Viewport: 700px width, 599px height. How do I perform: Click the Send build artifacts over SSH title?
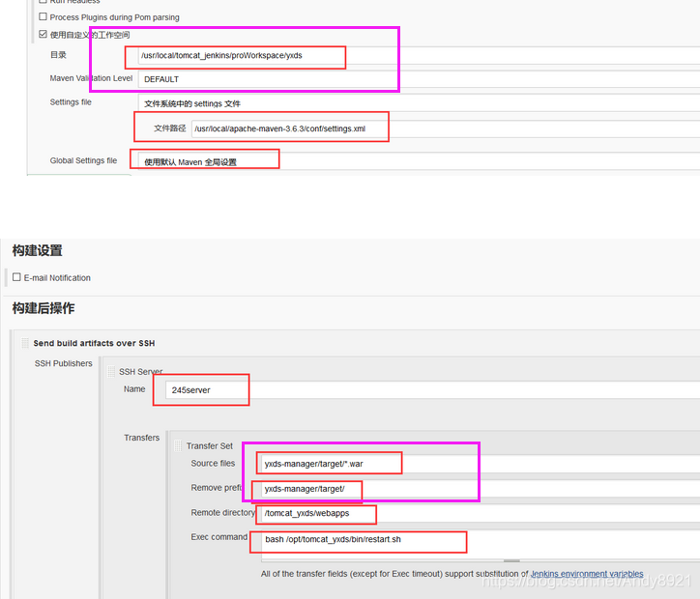click(x=94, y=343)
